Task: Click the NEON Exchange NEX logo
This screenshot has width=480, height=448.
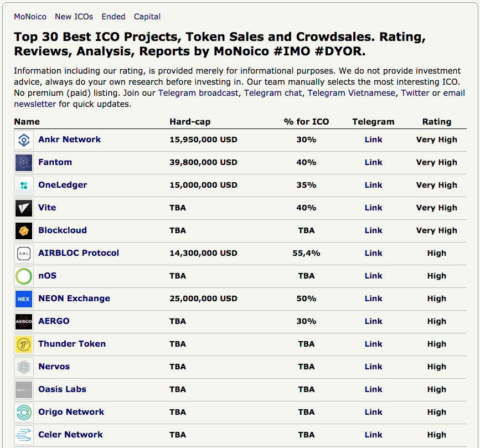Action: point(24,299)
